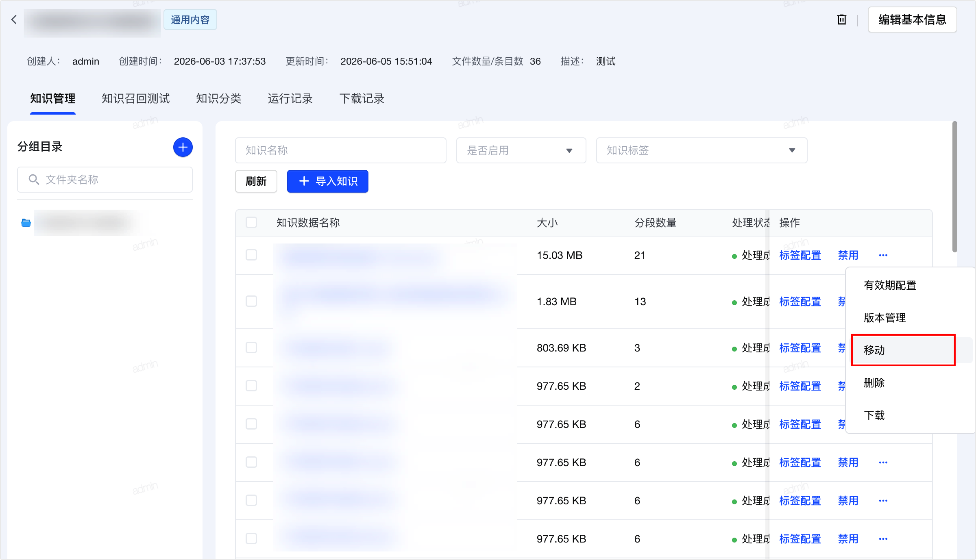Viewport: 976px width, 560px height.
Task: Click the 知识数据名称 column header
Action: [308, 223]
